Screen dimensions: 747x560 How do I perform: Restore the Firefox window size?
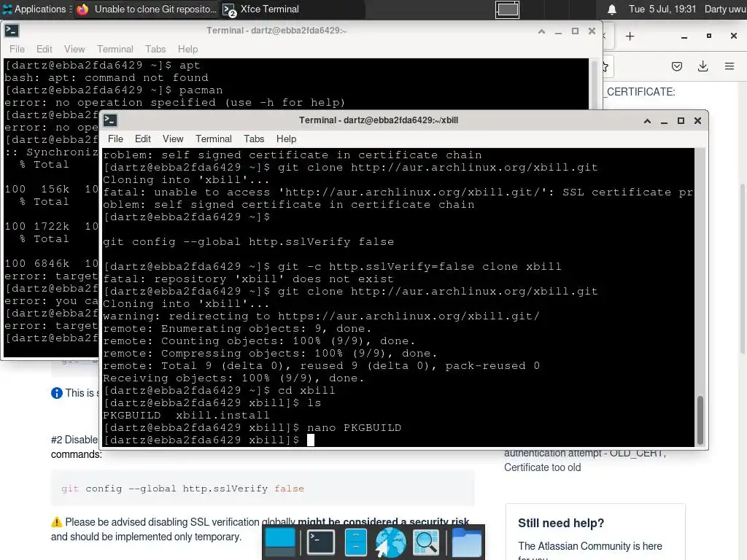pyautogui.click(x=709, y=36)
